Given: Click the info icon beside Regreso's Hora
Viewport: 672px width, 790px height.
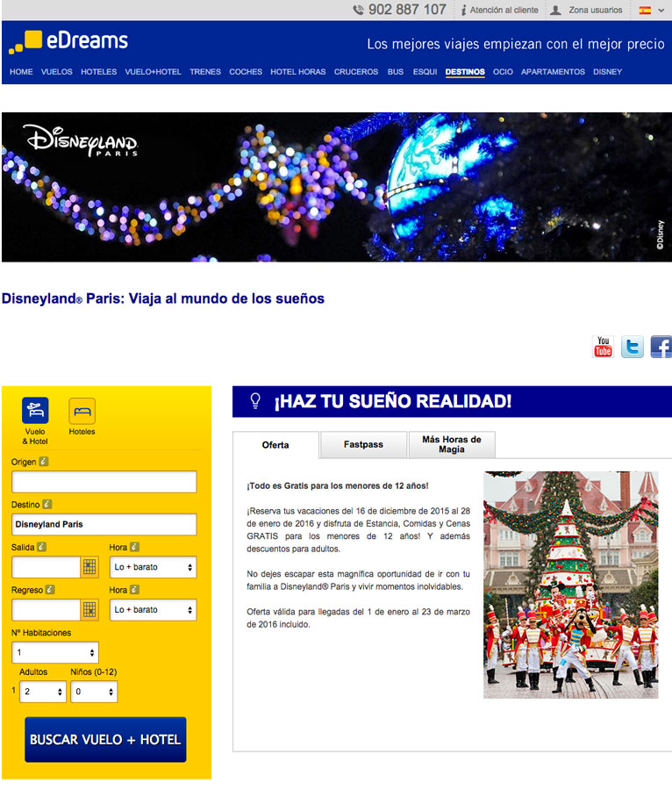Looking at the screenshot, I should 134,590.
